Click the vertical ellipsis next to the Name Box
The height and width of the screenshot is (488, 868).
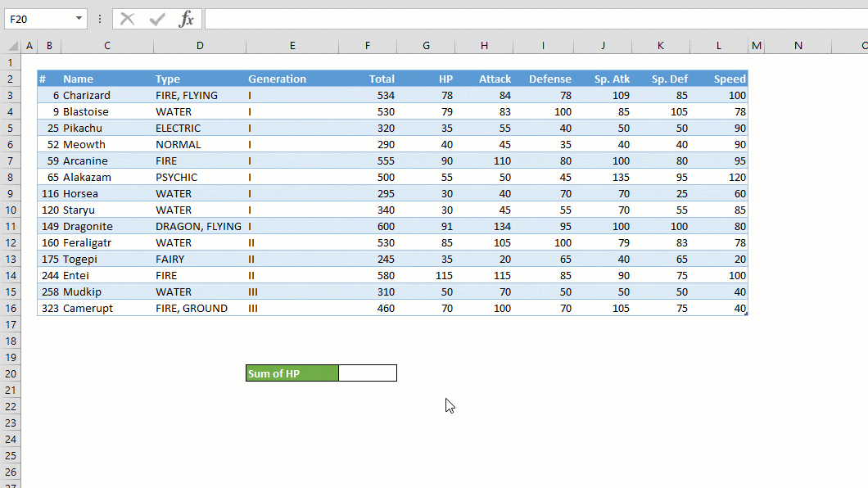coord(98,18)
